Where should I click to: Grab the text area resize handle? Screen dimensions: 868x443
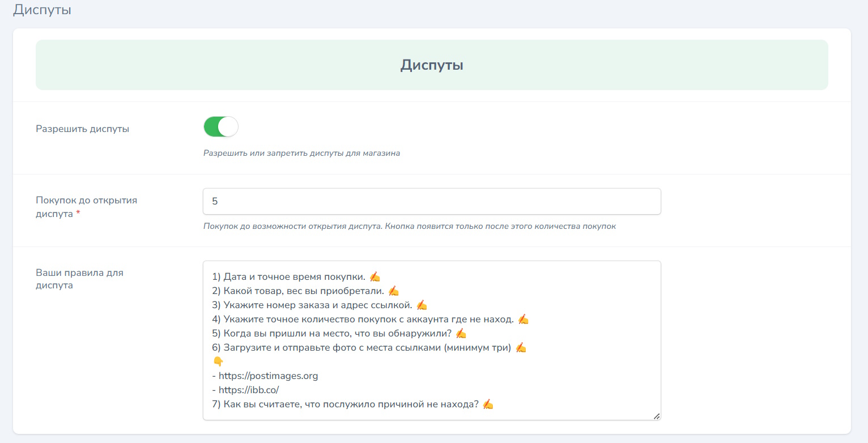656,416
